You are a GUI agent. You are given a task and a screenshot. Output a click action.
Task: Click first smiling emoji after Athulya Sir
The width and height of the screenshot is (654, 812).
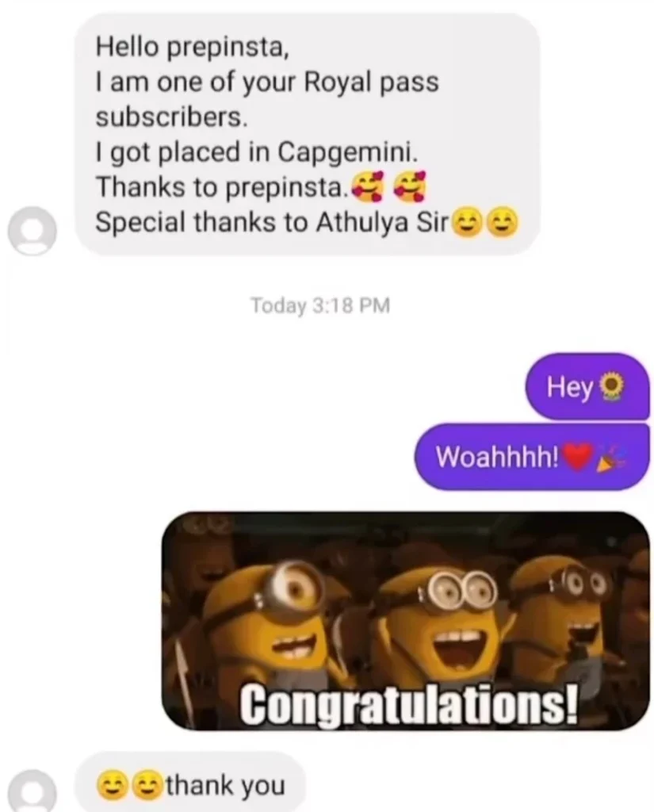coord(468,223)
